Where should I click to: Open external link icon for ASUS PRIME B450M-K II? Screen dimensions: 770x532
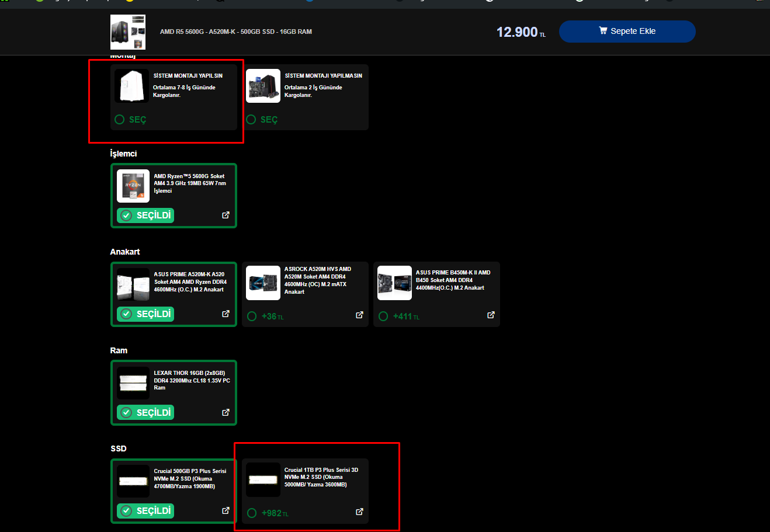point(491,315)
